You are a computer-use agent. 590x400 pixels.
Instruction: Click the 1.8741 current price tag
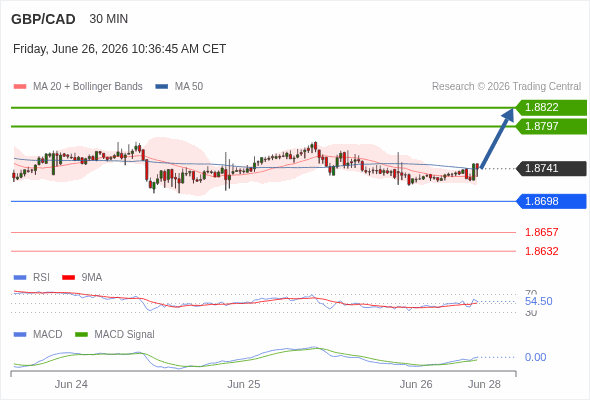click(x=551, y=169)
